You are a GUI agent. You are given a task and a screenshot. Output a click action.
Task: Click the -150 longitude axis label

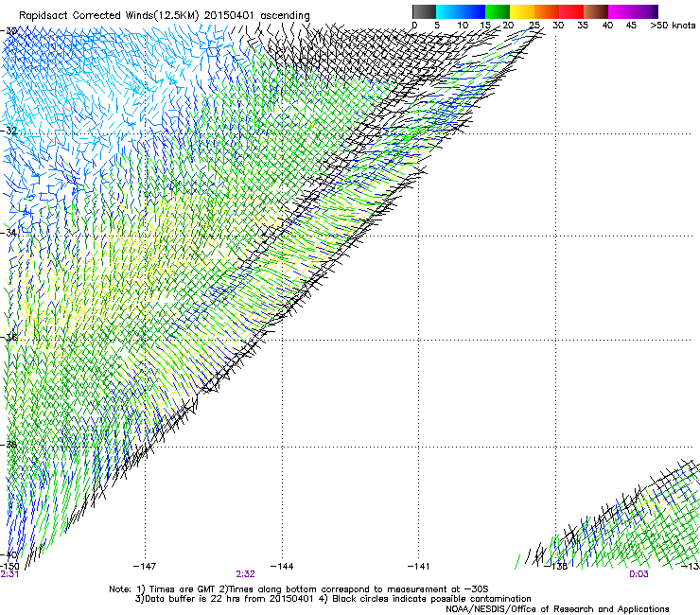(x=9, y=567)
